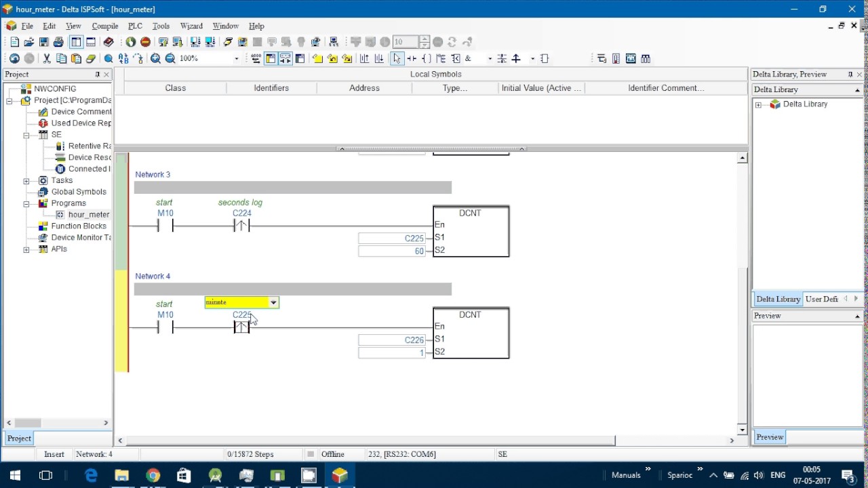Collapse the Project root node
Viewport: 868px width, 488px height.
pos(9,100)
